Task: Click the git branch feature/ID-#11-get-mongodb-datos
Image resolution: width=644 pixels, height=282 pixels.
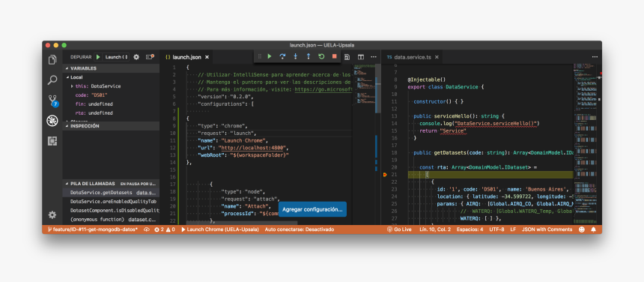Action: (x=93, y=229)
